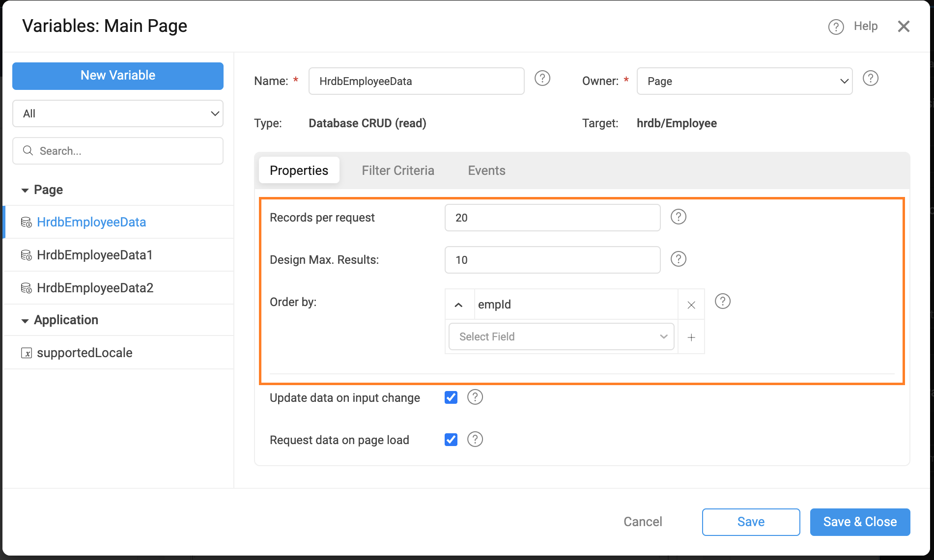Open the All filter dropdown
934x560 pixels.
point(118,113)
